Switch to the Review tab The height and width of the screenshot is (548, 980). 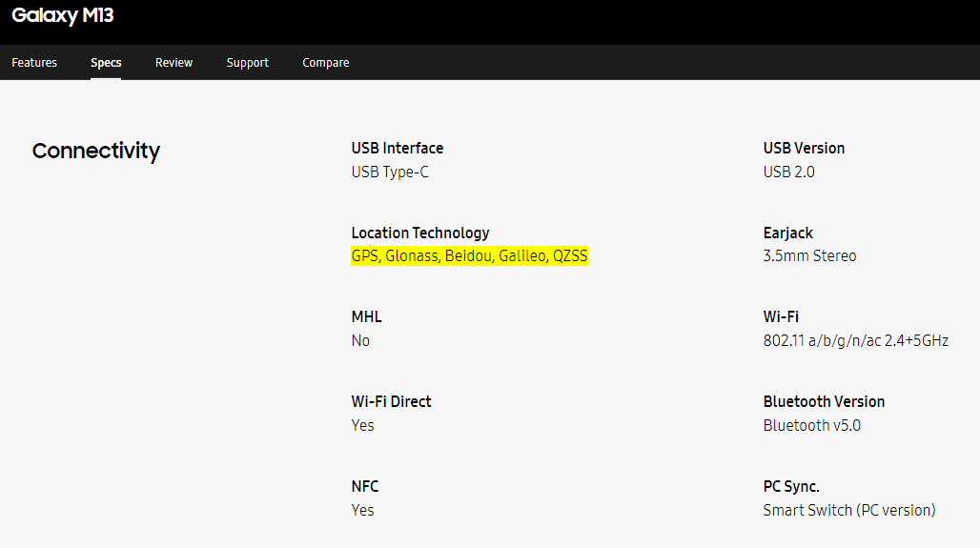click(174, 63)
